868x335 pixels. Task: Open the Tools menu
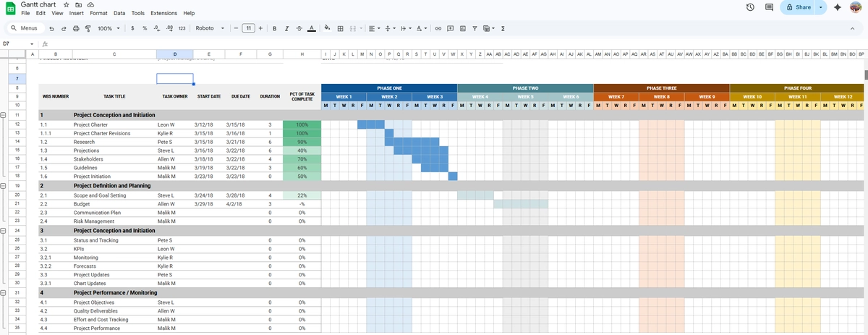(138, 13)
